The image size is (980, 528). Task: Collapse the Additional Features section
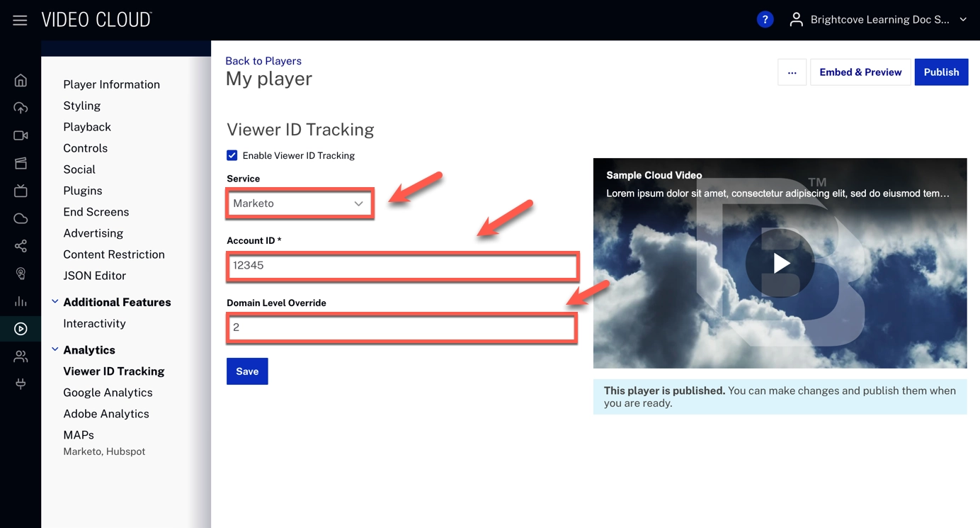click(x=55, y=302)
